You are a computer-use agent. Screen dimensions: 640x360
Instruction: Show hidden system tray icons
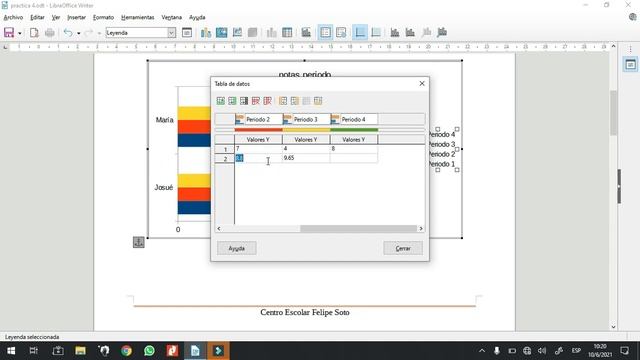pyautogui.click(x=482, y=351)
